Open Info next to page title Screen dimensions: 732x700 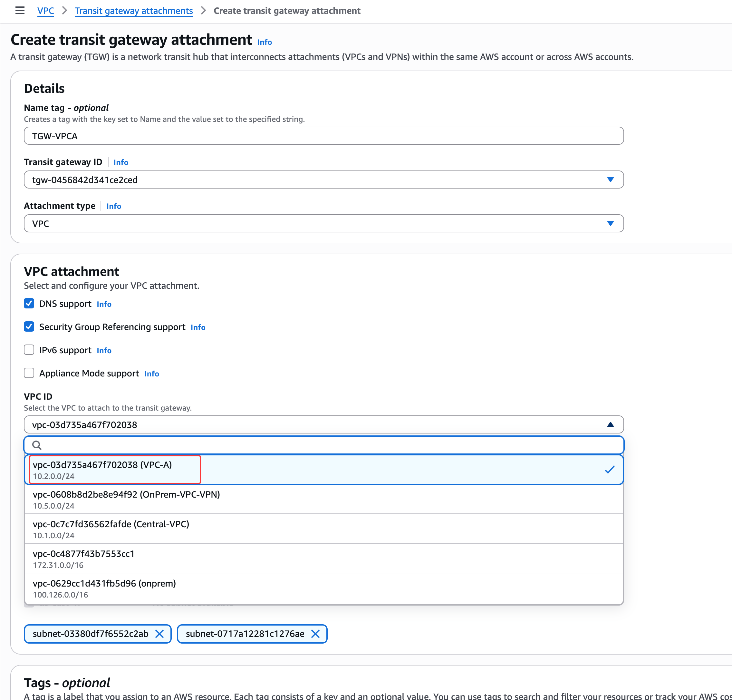264,42
